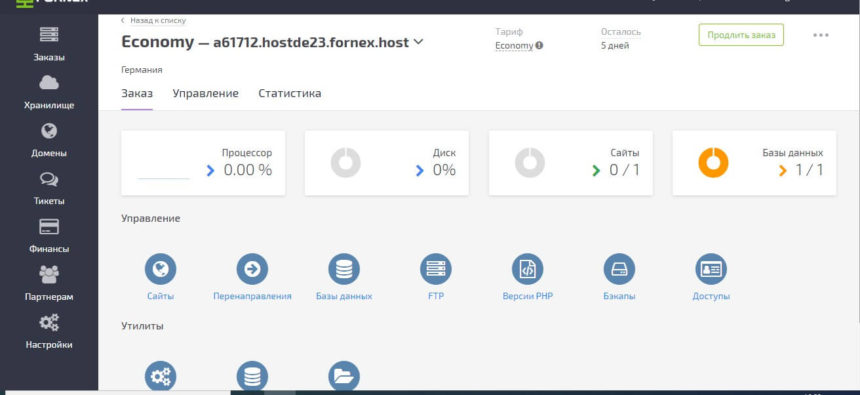Open the Финансы card icon
Screen dimensions: 860x395
[x=49, y=227]
